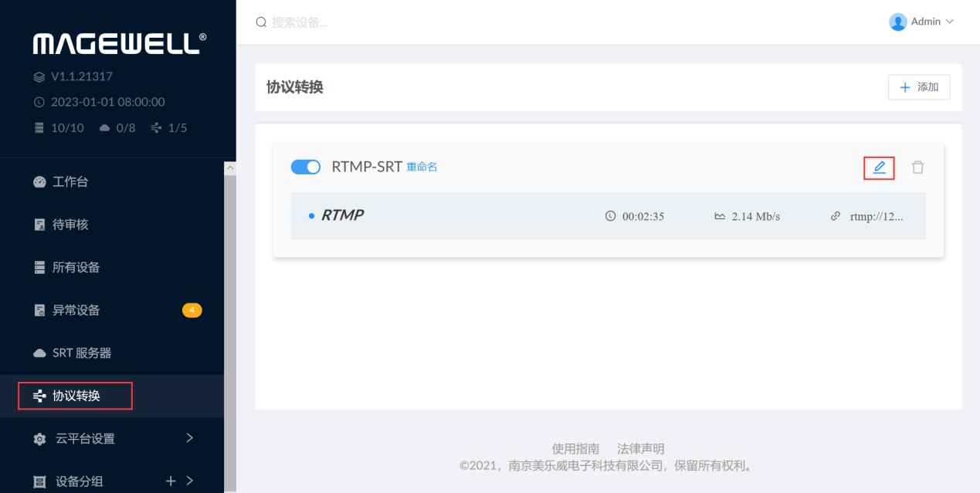The height and width of the screenshot is (493, 980).
Task: Click the bitrate chart icon beside 2.14 Mb/s
Action: point(720,216)
